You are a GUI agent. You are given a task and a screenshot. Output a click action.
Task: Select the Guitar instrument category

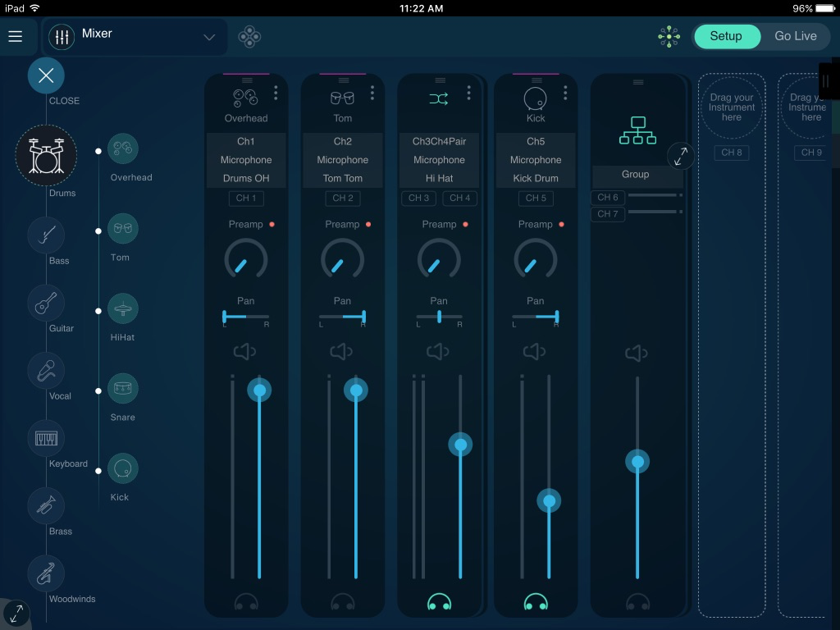tap(46, 304)
